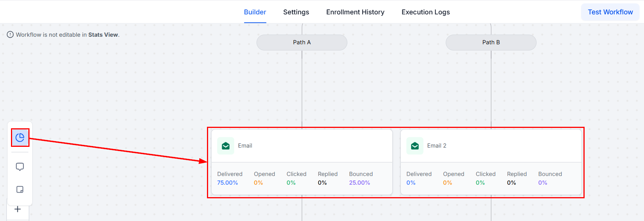
Task: Click the info icon beside the Stats View notice
Action: pos(10,35)
